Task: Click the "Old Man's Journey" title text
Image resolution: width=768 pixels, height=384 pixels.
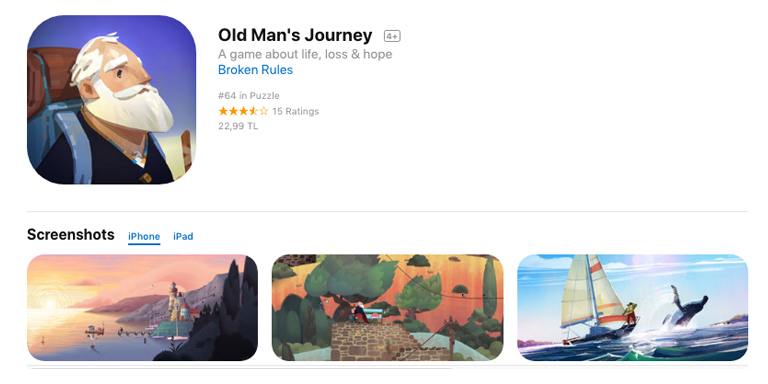Action: point(295,36)
